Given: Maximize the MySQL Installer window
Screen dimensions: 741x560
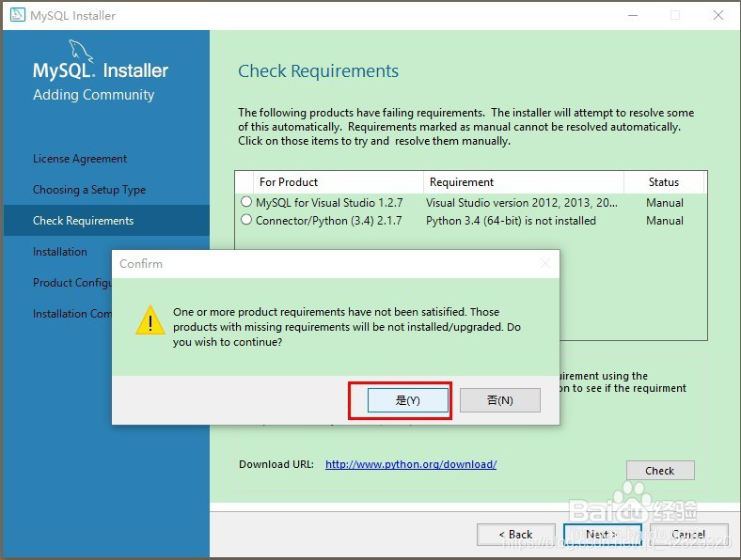Looking at the screenshot, I should (675, 15).
